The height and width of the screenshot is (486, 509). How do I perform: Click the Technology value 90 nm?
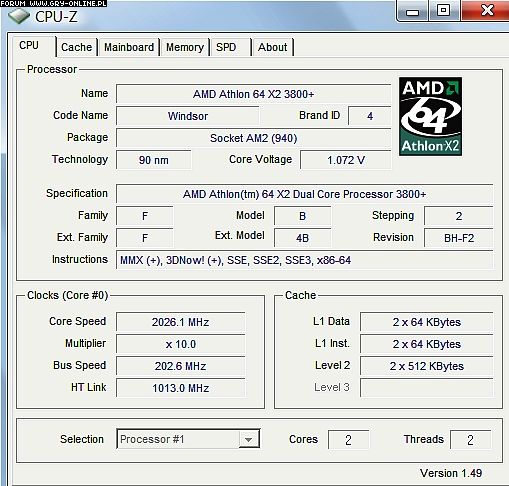pos(154,160)
